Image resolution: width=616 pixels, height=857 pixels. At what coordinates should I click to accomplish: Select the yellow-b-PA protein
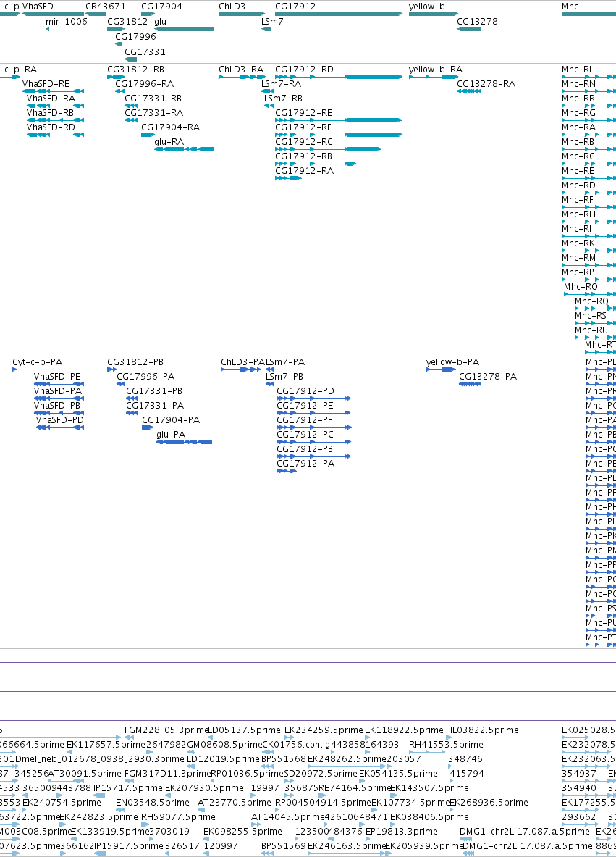(x=441, y=369)
